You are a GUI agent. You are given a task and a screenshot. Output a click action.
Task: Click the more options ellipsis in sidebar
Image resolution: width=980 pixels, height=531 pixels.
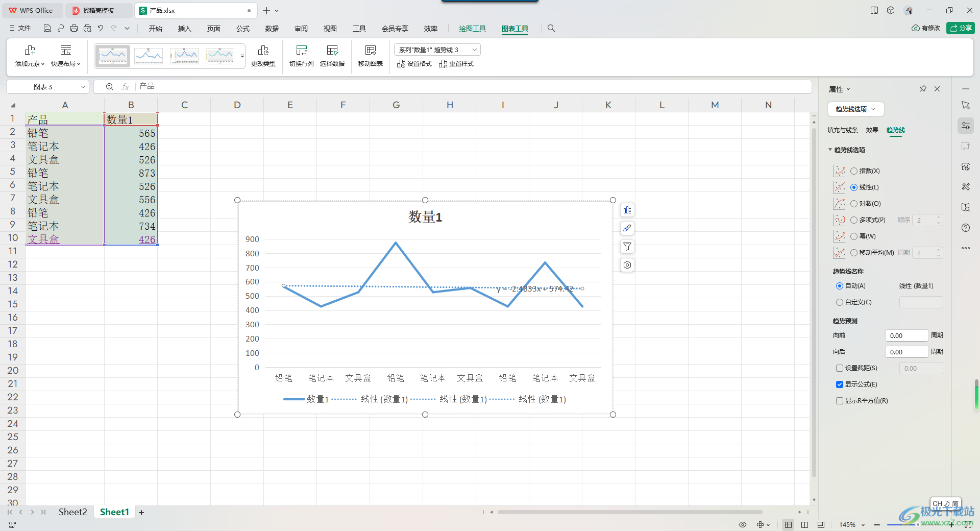[966, 248]
